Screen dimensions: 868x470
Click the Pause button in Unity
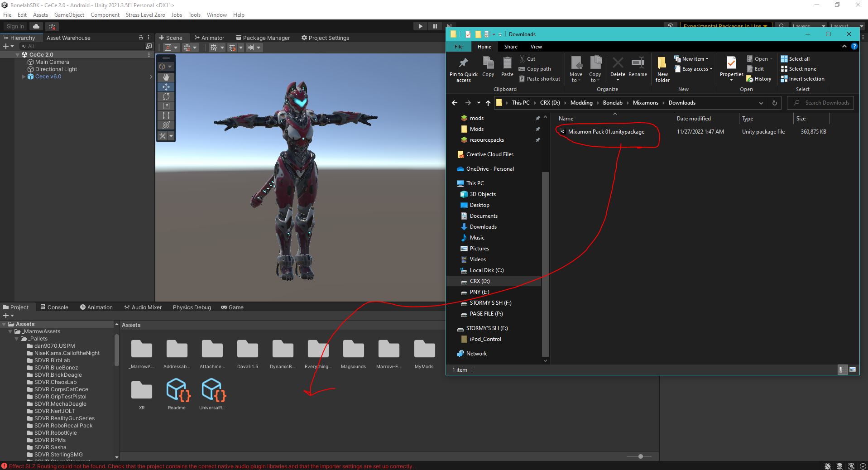(x=435, y=26)
